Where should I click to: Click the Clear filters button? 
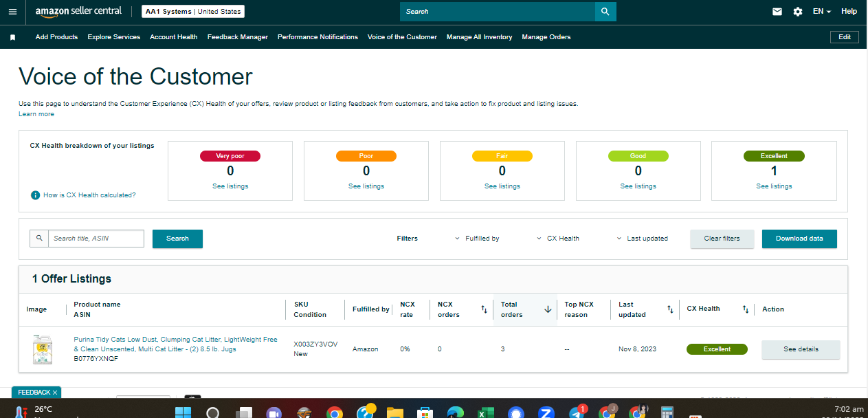point(722,239)
